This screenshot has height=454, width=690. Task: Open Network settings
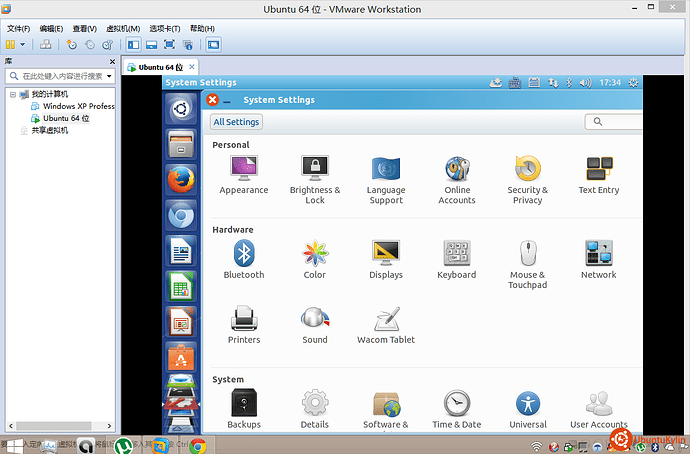coord(598,260)
